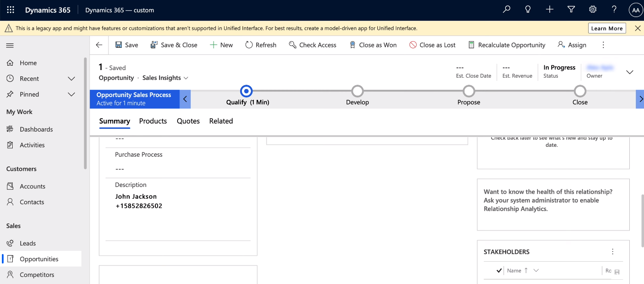
Task: Click the plus quick create icon
Action: coord(549,9)
